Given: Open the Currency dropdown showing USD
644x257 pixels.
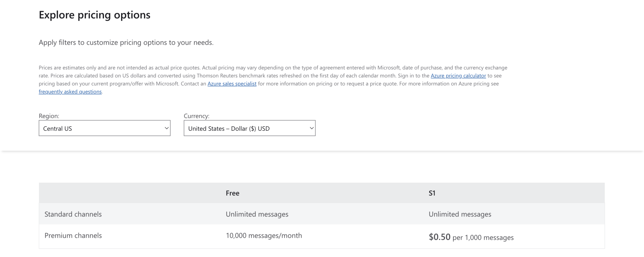Looking at the screenshot, I should tap(245, 128).
